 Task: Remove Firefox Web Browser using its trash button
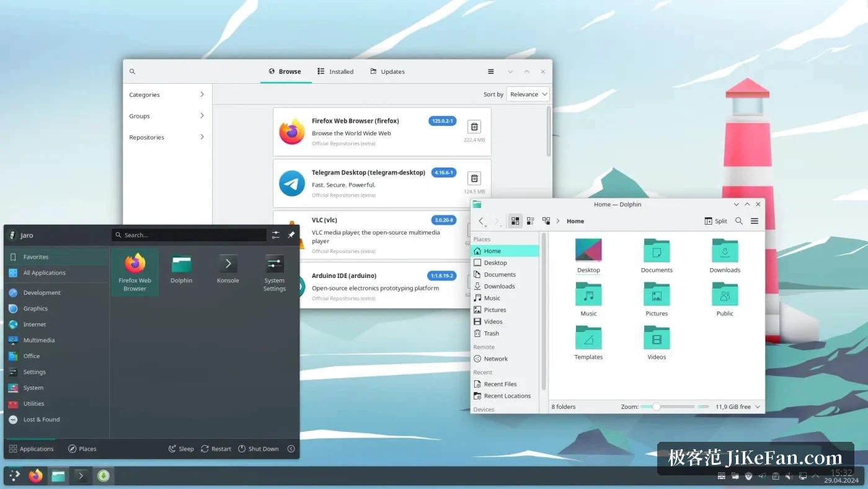click(x=474, y=127)
